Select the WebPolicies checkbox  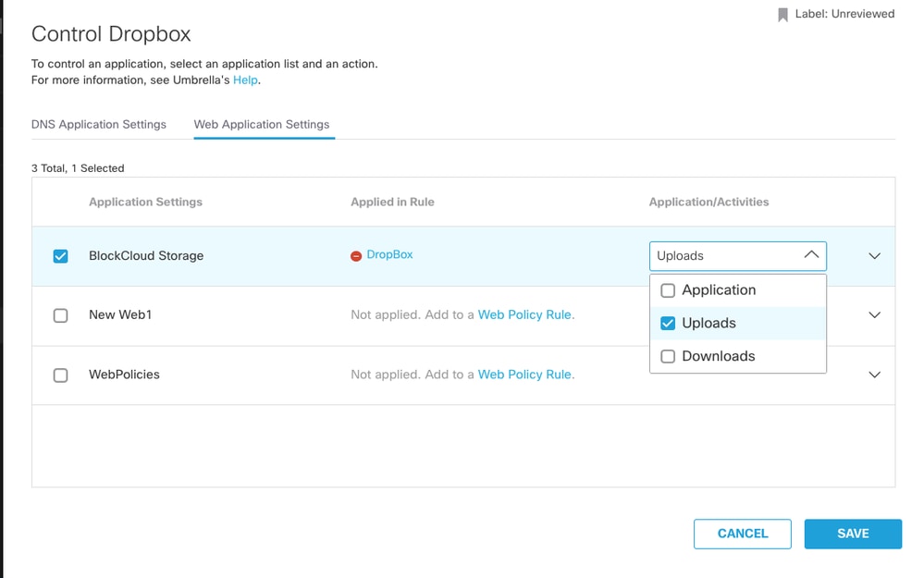pyautogui.click(x=61, y=375)
